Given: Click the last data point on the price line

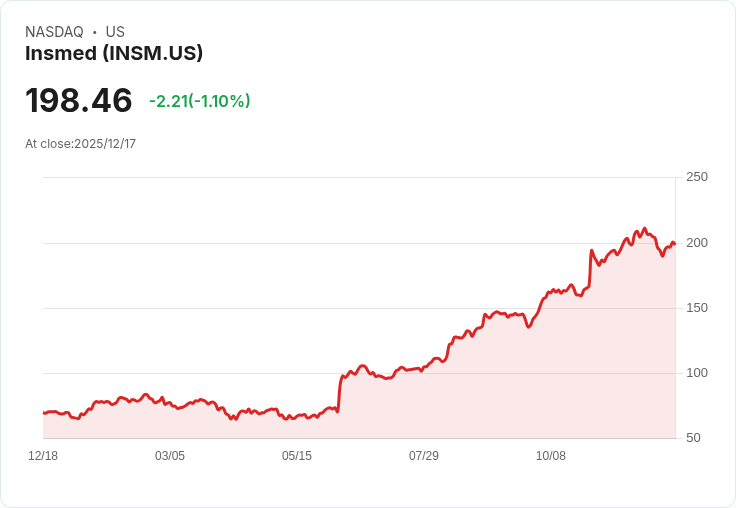Looking at the screenshot, I should click(675, 244).
